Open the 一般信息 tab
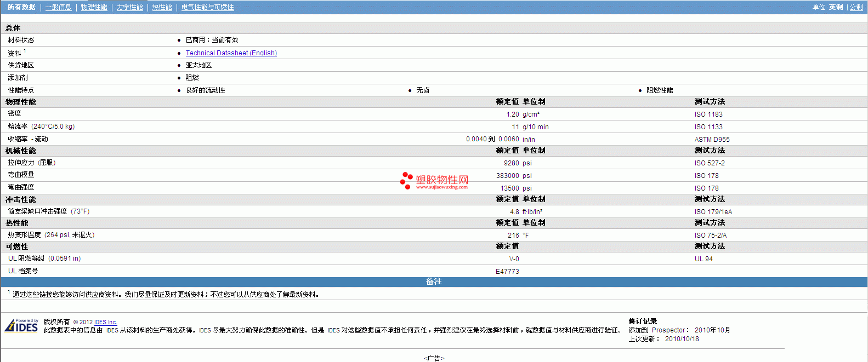The image size is (868, 362). pos(58,7)
